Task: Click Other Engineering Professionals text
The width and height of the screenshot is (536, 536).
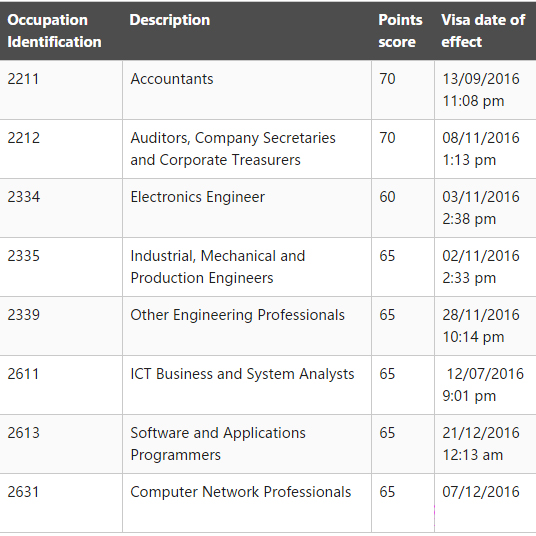Action: pos(238,315)
